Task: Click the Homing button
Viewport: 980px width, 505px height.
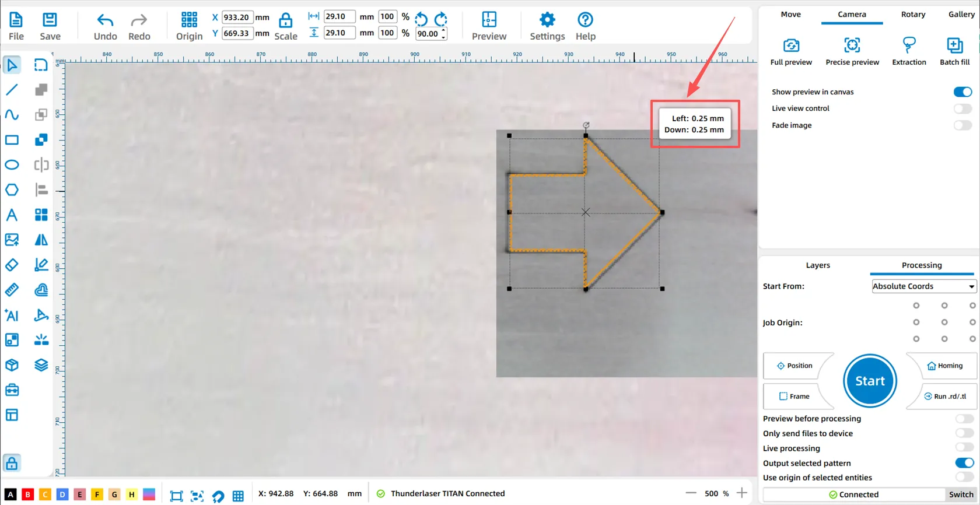Action: click(x=944, y=366)
